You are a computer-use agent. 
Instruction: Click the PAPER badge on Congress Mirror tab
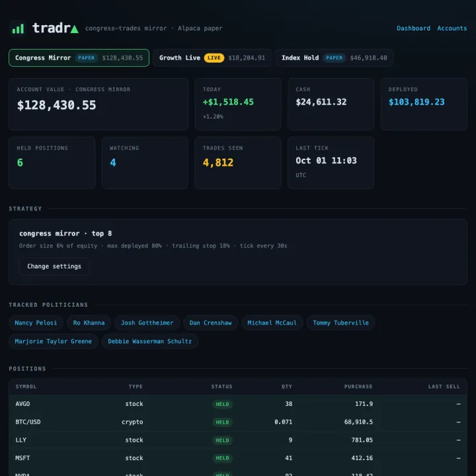[x=86, y=58]
